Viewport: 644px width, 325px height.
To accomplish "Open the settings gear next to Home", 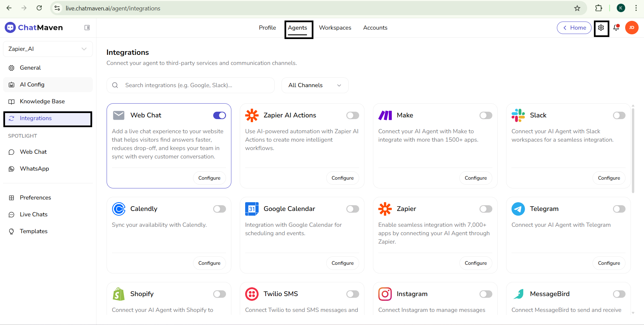I will 601,28.
